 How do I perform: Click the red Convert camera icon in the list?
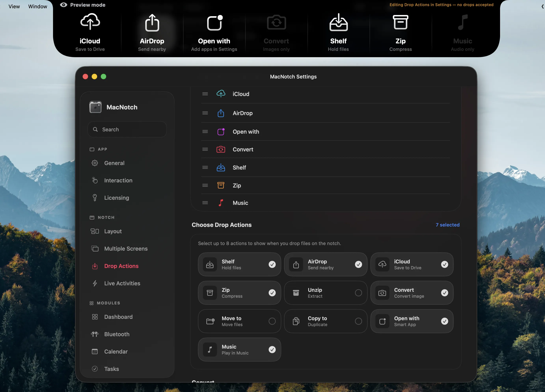tap(221, 149)
